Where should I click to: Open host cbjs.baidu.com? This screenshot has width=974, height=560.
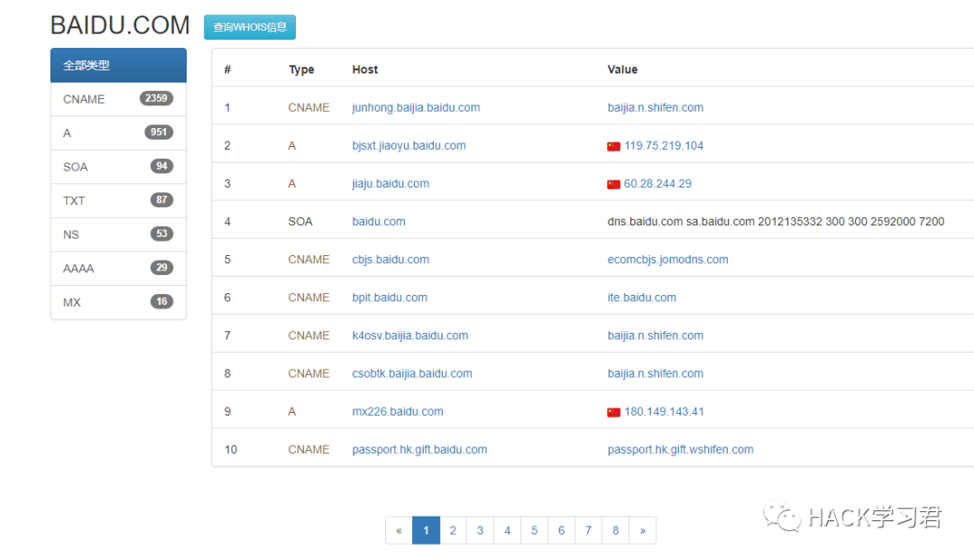coord(391,260)
